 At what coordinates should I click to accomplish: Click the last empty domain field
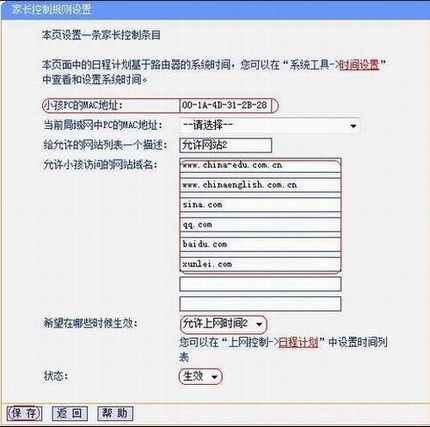[260, 304]
